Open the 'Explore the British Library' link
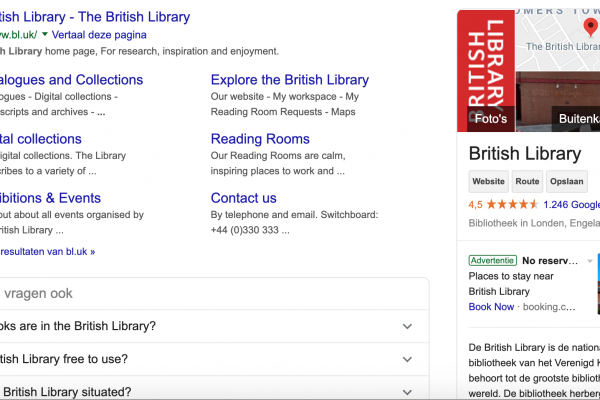Screen dimensions: 600x400 coord(290,80)
